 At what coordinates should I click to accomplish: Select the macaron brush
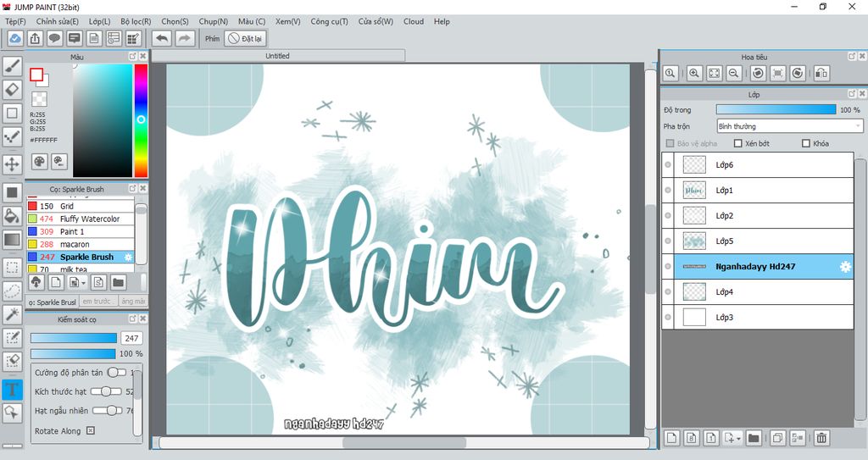[x=81, y=244]
